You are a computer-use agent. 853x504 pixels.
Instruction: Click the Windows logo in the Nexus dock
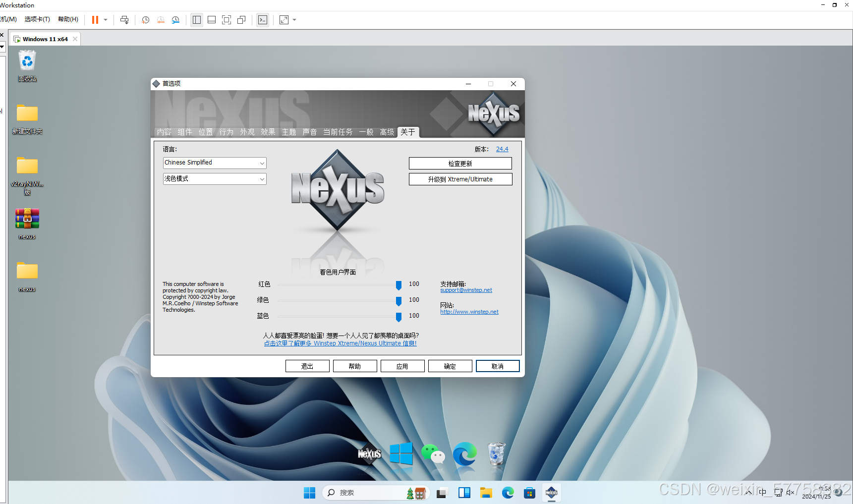pyautogui.click(x=401, y=453)
